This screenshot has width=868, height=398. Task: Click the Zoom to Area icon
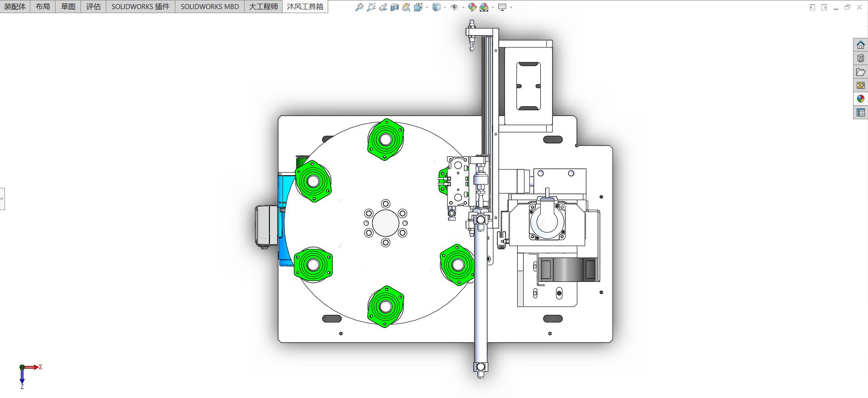(x=371, y=7)
